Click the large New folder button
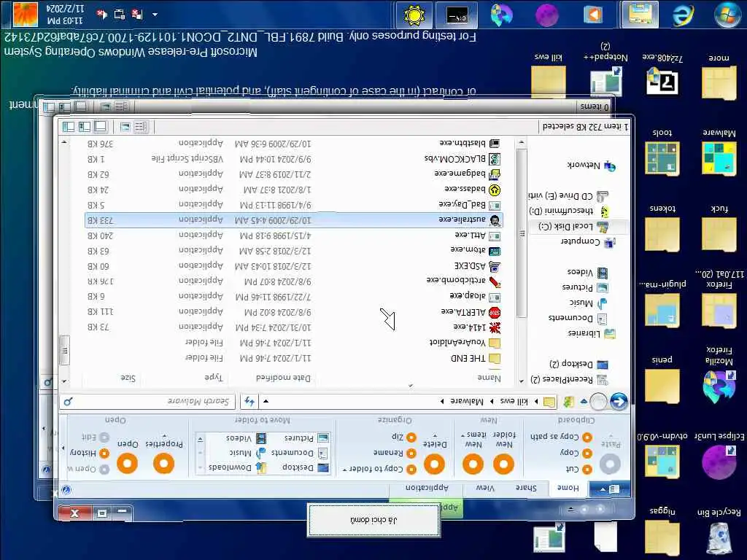This screenshot has width=747, height=560. click(x=503, y=452)
